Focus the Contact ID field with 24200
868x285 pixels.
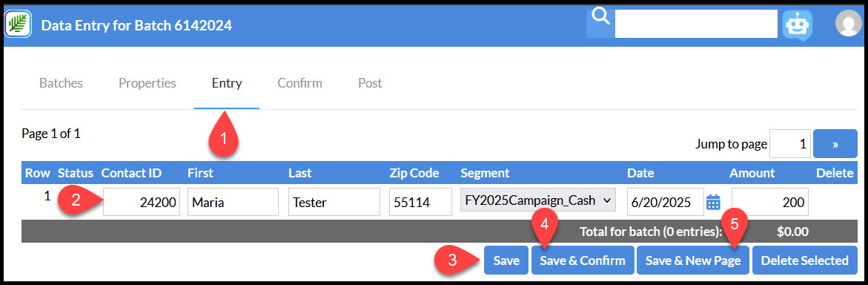[141, 202]
